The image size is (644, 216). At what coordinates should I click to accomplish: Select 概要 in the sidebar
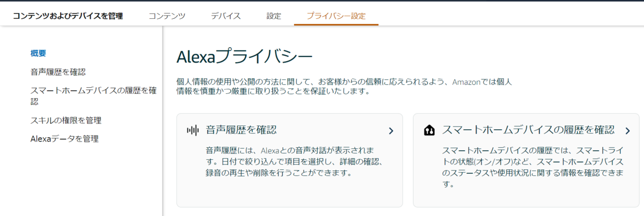pyautogui.click(x=39, y=53)
